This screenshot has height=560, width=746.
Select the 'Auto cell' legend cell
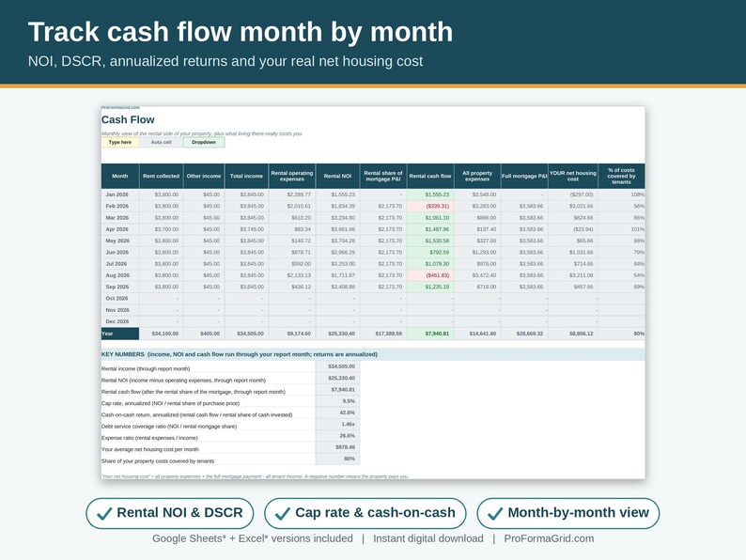161,142
